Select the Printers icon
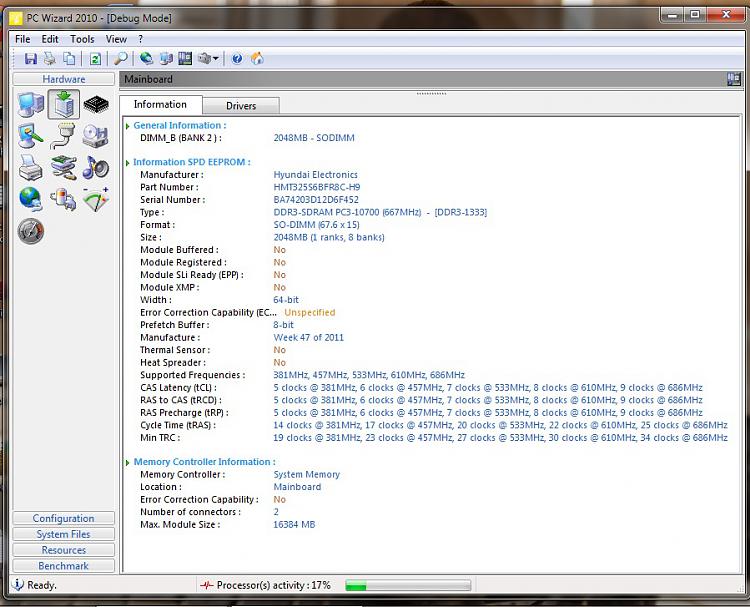The height and width of the screenshot is (607, 750). point(31,168)
